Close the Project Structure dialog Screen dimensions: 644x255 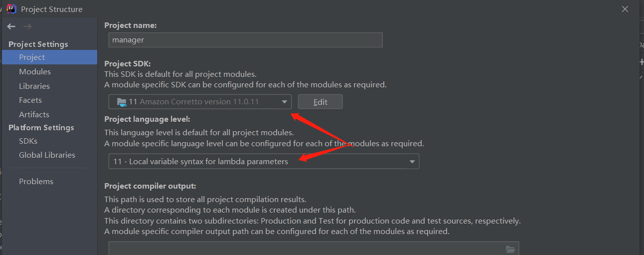[x=625, y=9]
